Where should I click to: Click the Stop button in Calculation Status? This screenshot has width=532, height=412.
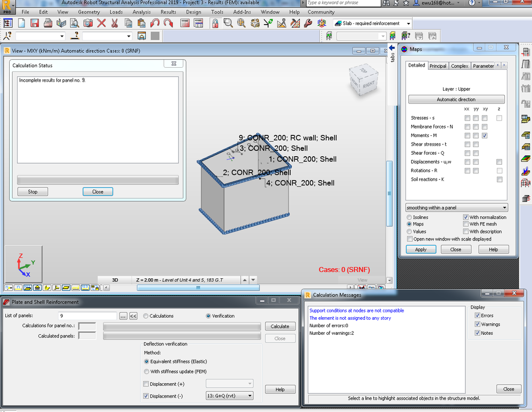click(x=32, y=191)
